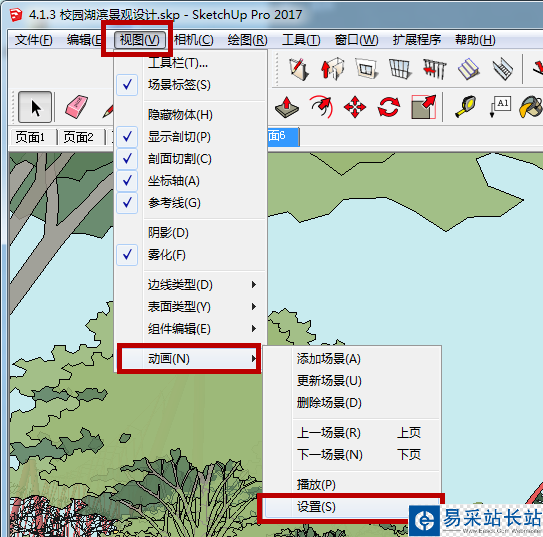Select the Paint Bucket tool

531,107
